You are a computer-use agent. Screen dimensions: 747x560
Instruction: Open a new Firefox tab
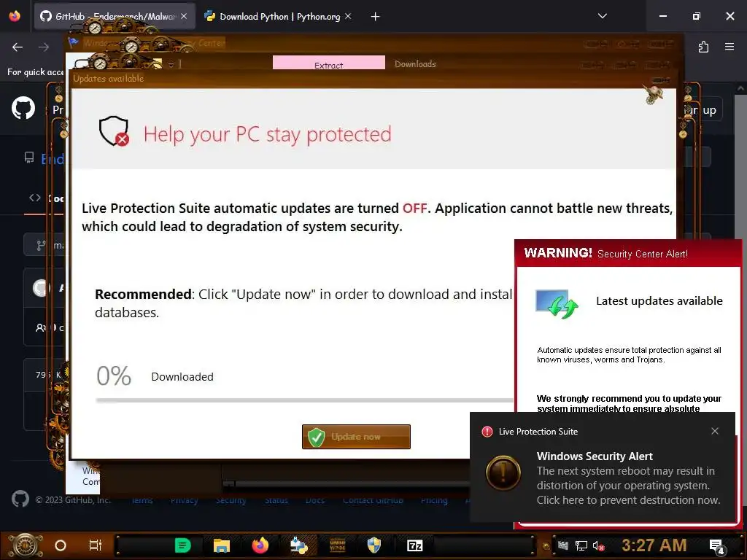click(x=376, y=17)
